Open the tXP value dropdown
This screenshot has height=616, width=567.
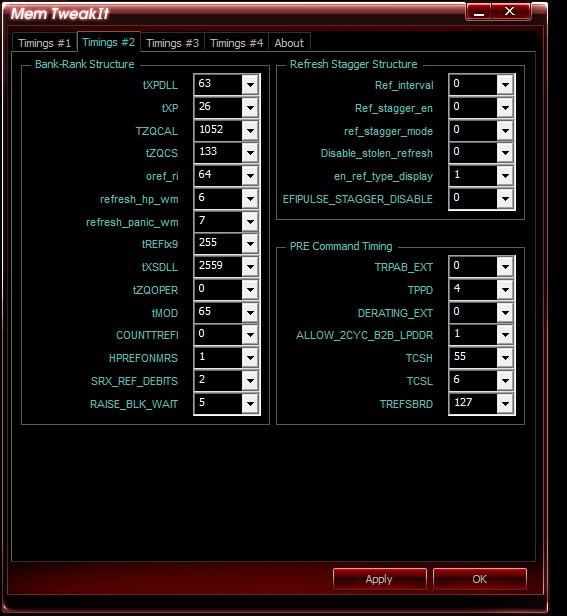(x=250, y=107)
